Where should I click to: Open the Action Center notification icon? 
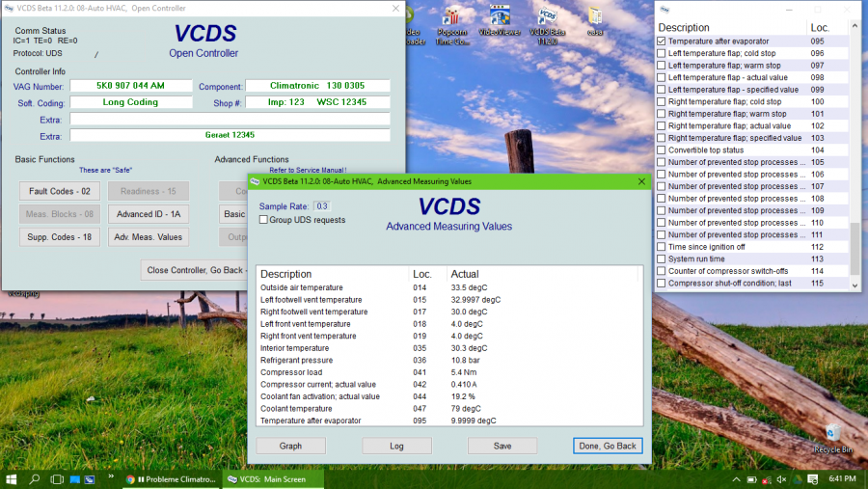click(813, 479)
